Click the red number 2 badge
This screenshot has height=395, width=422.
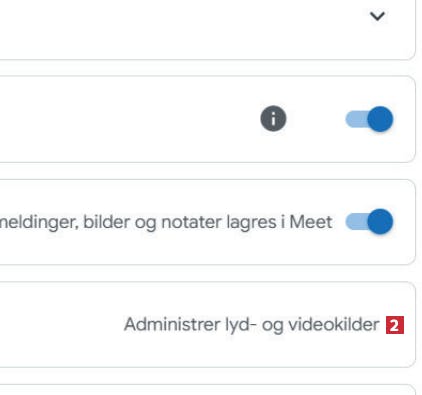(x=395, y=325)
